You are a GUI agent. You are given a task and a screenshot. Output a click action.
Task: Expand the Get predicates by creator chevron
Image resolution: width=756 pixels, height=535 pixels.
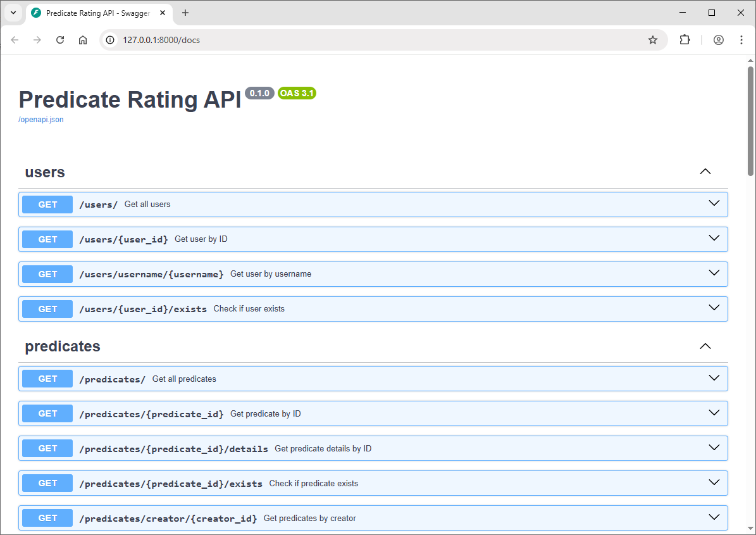pos(714,517)
